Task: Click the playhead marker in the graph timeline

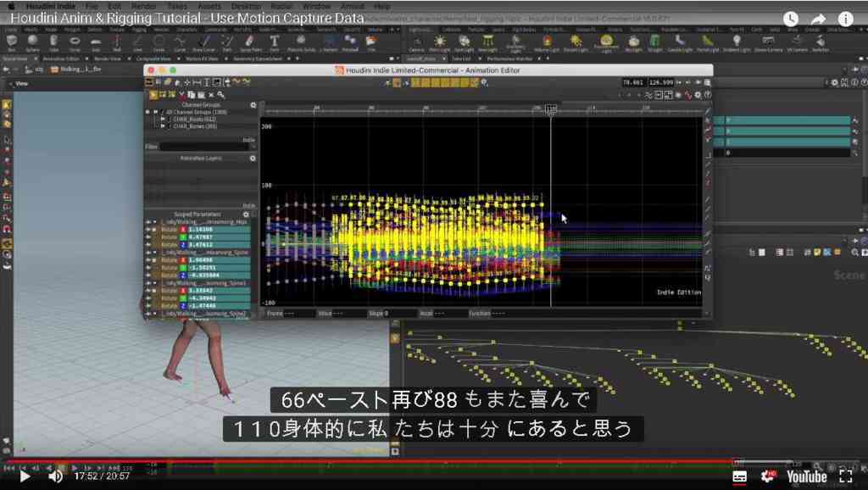Action: tap(550, 109)
